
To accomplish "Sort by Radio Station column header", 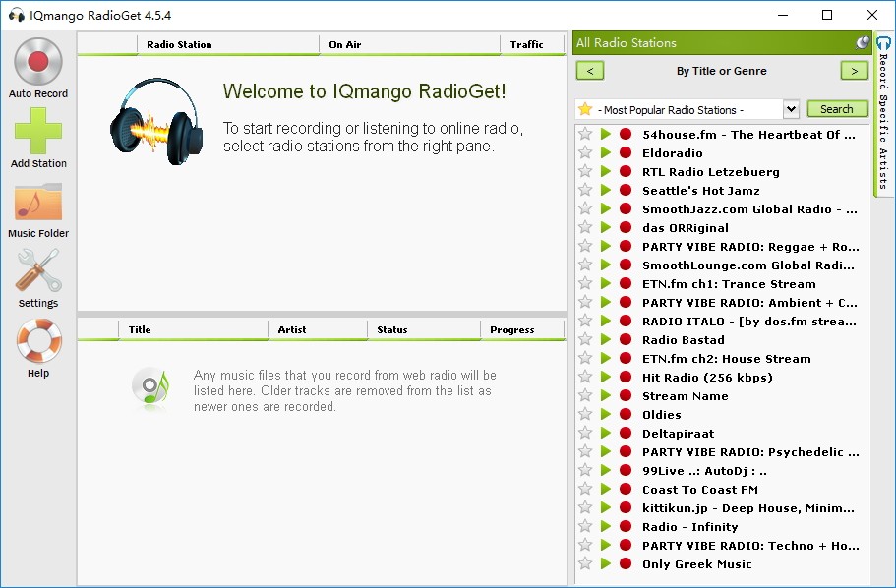I will 228,44.
